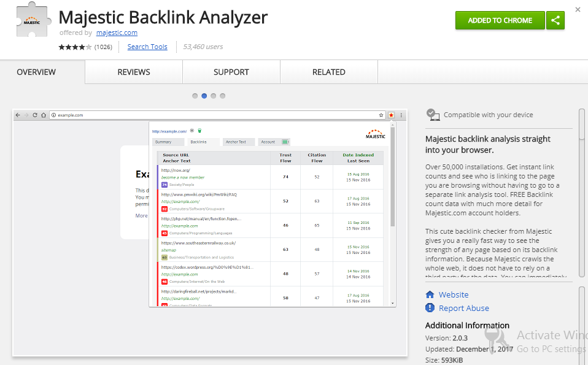This screenshot has width=588, height=365.
Task: Open the Reviews tab
Action: tap(134, 72)
